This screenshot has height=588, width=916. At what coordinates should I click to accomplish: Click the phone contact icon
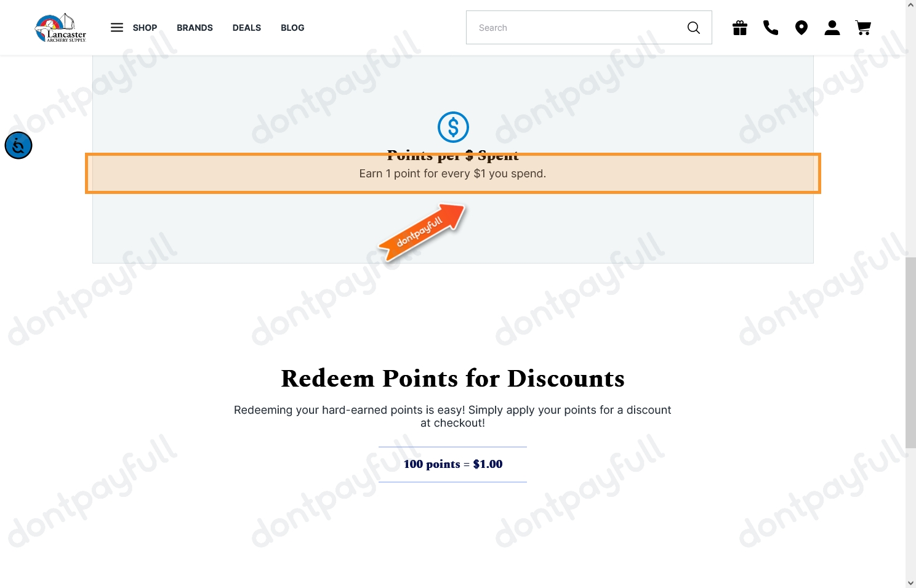click(771, 28)
